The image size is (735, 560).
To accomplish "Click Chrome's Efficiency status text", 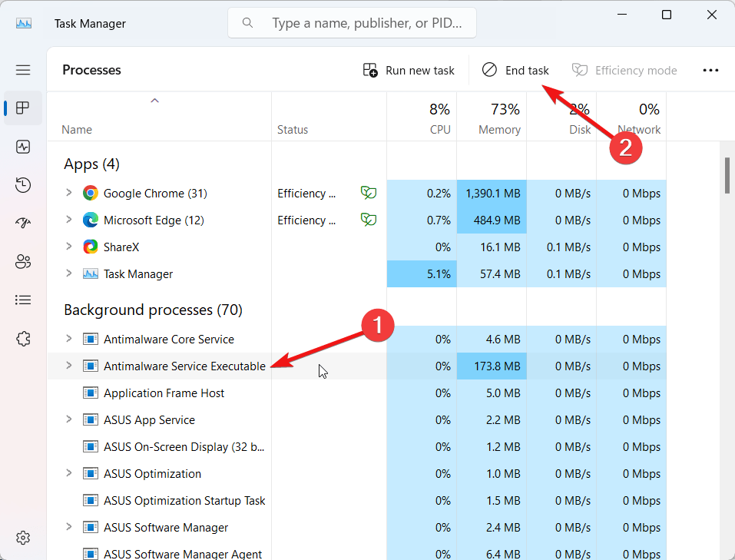I will pos(306,194).
